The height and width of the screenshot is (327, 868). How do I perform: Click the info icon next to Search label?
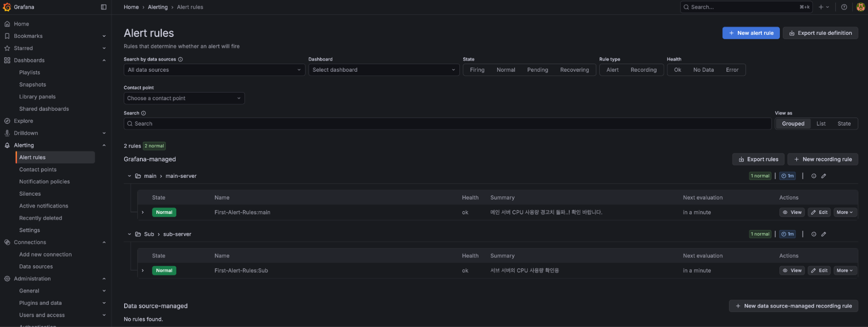click(144, 113)
